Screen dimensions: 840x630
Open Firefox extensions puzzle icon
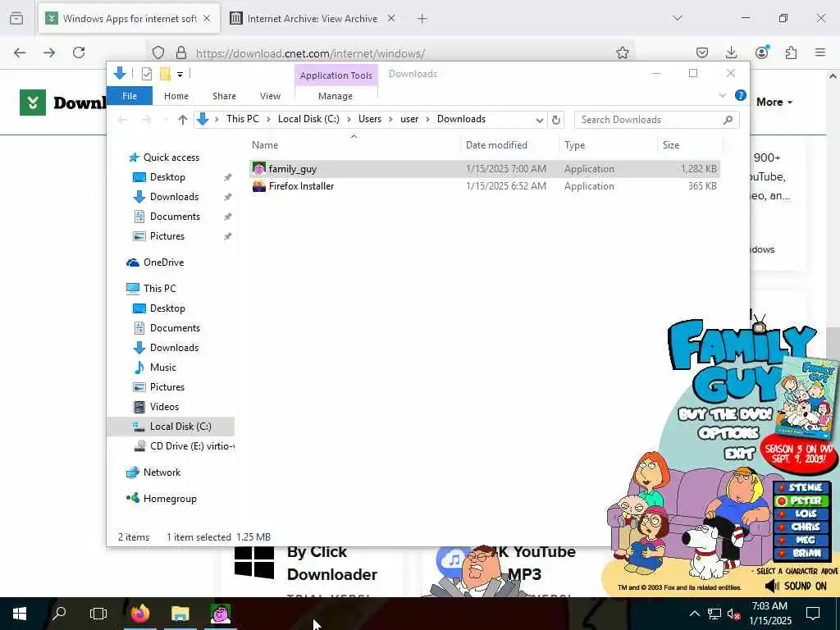pyautogui.click(x=792, y=52)
